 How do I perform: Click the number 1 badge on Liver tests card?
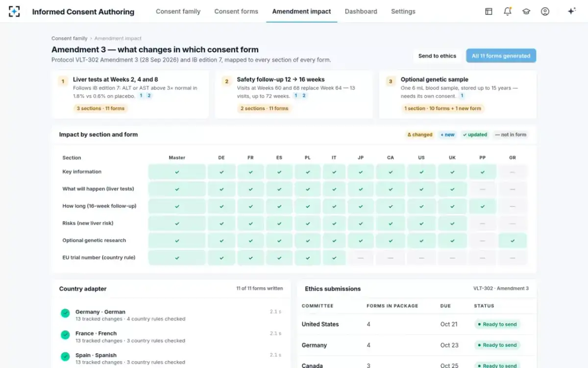(x=63, y=81)
